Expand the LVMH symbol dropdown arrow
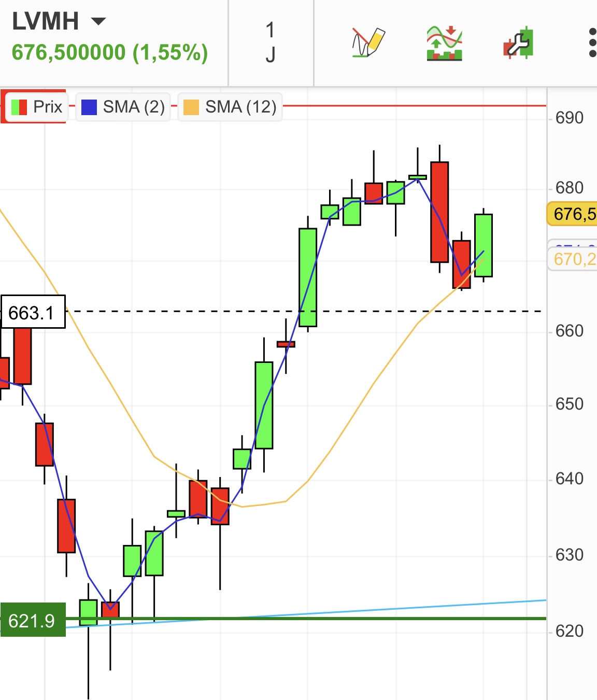 tap(98, 21)
